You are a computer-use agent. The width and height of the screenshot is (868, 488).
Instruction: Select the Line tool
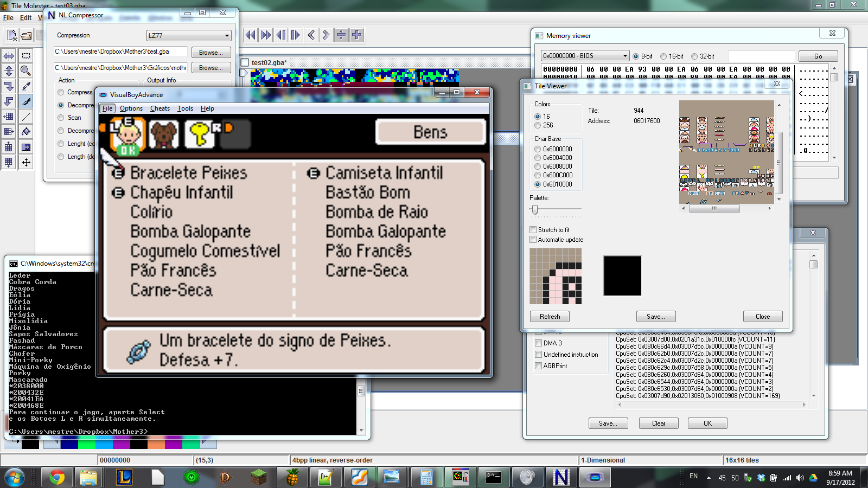(x=25, y=117)
